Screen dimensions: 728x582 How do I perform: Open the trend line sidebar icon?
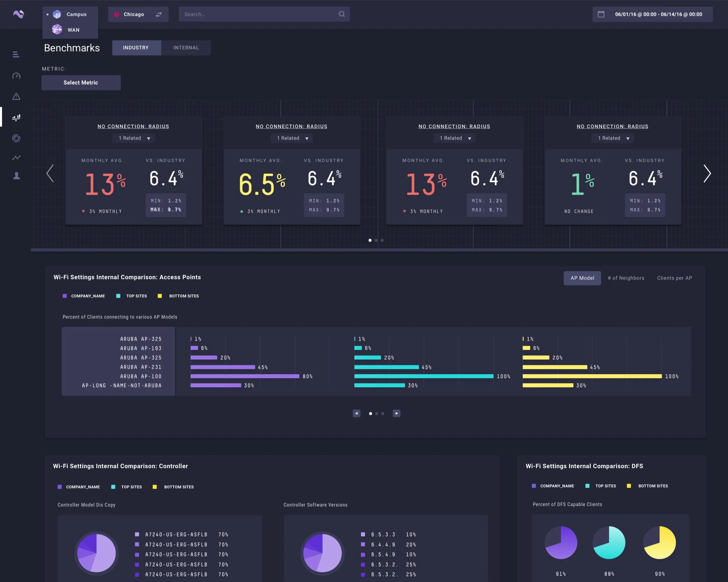pyautogui.click(x=16, y=157)
